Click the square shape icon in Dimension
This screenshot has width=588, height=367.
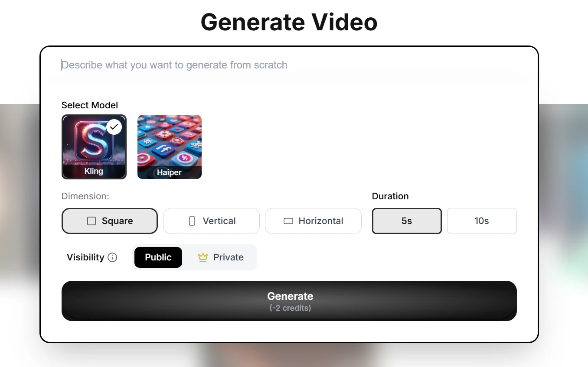pyautogui.click(x=91, y=221)
